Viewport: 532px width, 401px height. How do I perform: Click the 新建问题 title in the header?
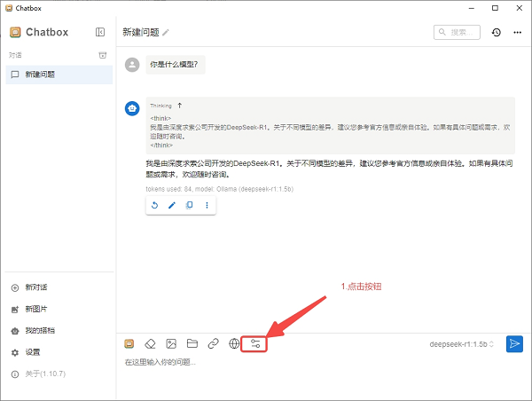(141, 32)
